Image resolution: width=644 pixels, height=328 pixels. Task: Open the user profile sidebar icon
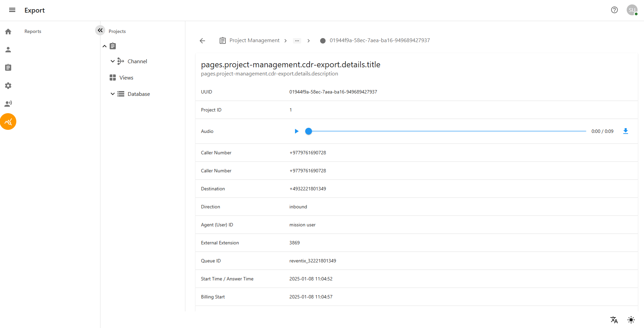point(8,50)
